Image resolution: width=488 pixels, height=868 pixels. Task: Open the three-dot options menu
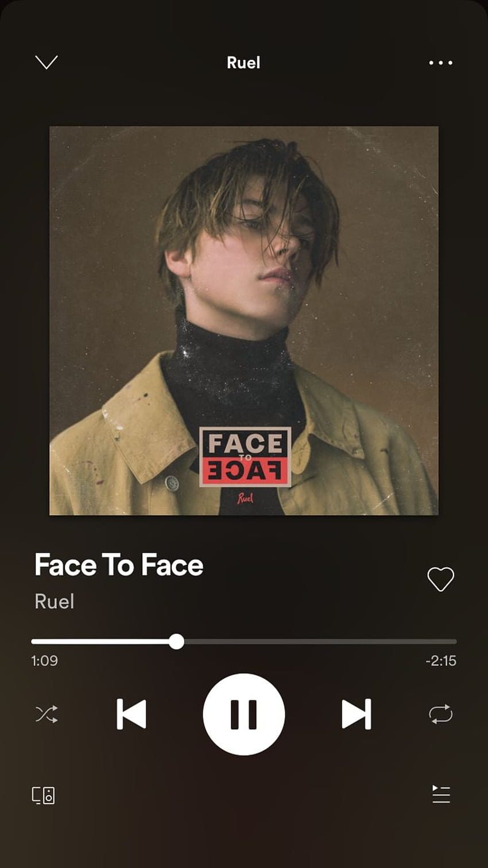[x=441, y=63]
